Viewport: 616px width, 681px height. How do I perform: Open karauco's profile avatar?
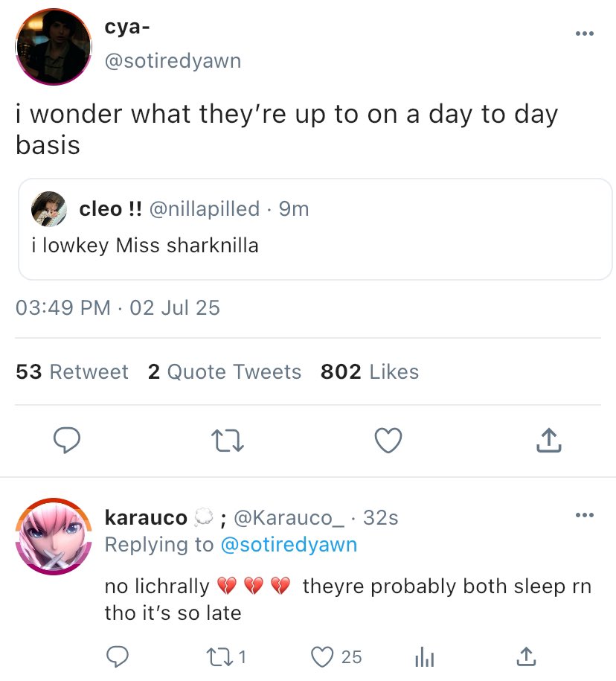54,536
